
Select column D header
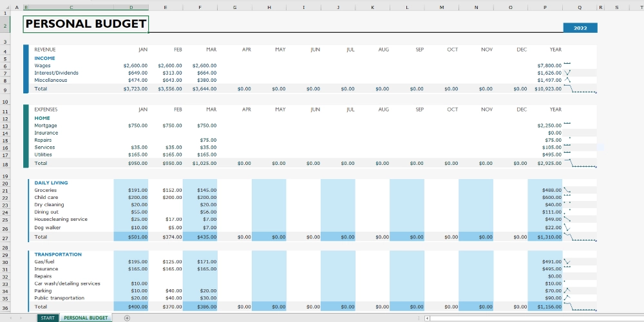coord(131,7)
